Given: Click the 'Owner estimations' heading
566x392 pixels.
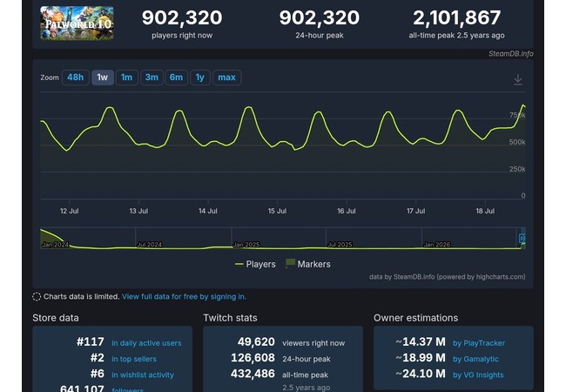Looking at the screenshot, I should pos(416,318).
